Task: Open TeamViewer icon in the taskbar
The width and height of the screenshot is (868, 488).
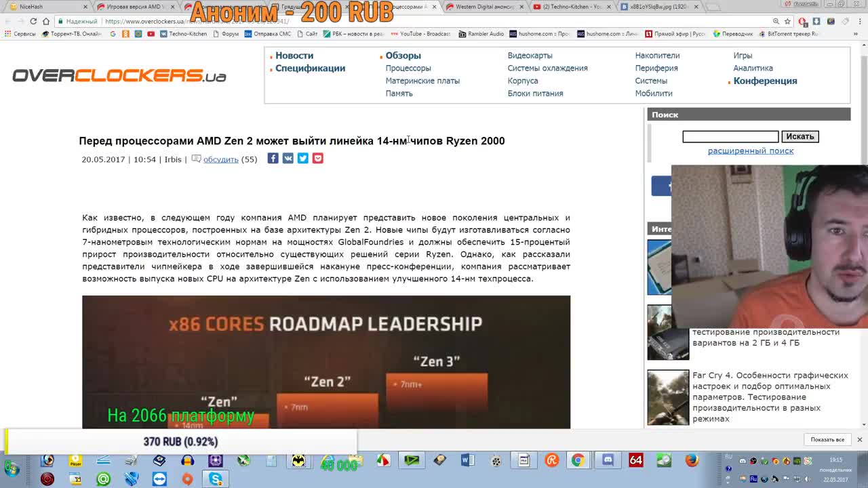Action: [159, 479]
